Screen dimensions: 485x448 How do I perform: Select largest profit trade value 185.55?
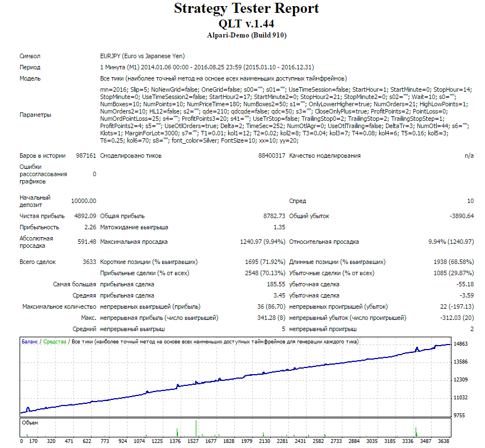point(276,284)
